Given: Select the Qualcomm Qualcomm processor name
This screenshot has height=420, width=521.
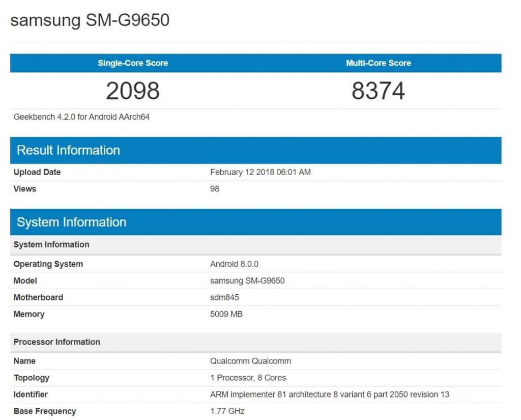Looking at the screenshot, I should 250,361.
